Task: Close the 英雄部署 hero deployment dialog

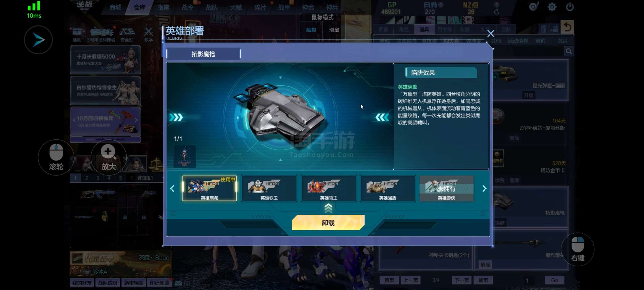Action: 491,33
